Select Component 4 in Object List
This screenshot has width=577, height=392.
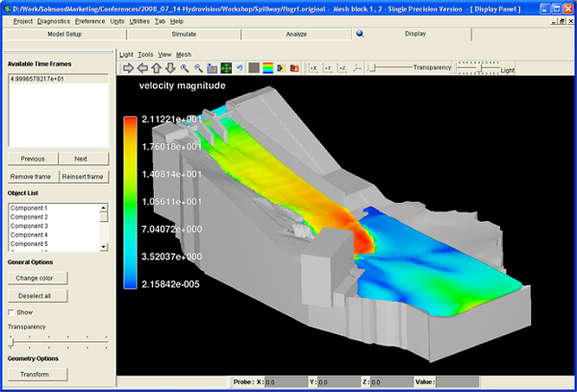[x=55, y=234]
